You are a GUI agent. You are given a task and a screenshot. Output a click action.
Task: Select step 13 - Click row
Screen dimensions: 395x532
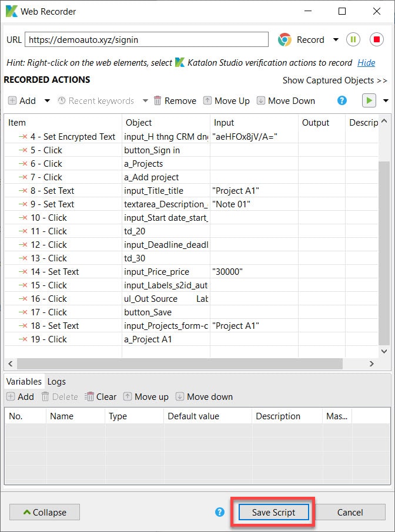[x=191, y=258]
